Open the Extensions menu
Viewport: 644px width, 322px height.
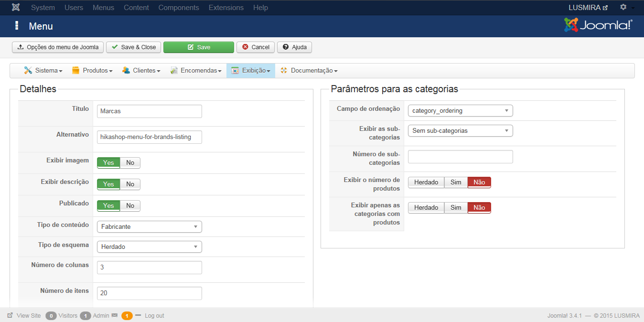pos(226,8)
